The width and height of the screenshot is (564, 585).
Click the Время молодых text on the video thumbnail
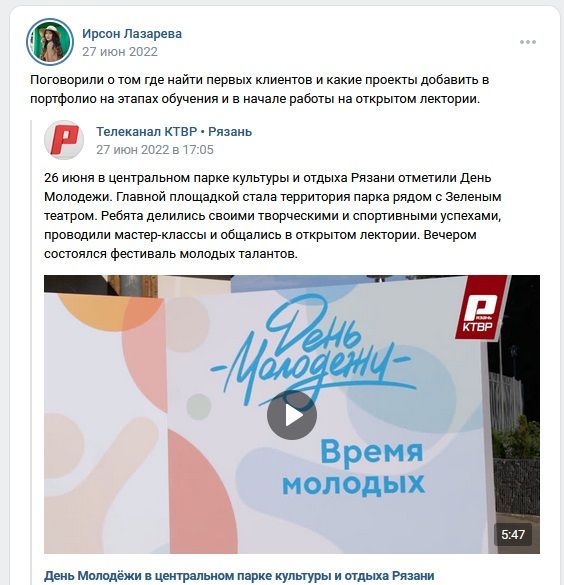pos(353,467)
